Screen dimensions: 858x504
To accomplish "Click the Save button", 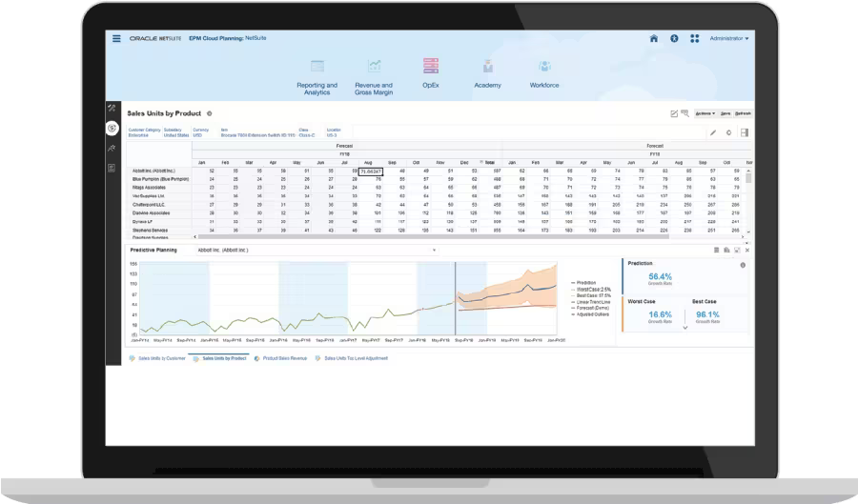I will click(x=725, y=112).
